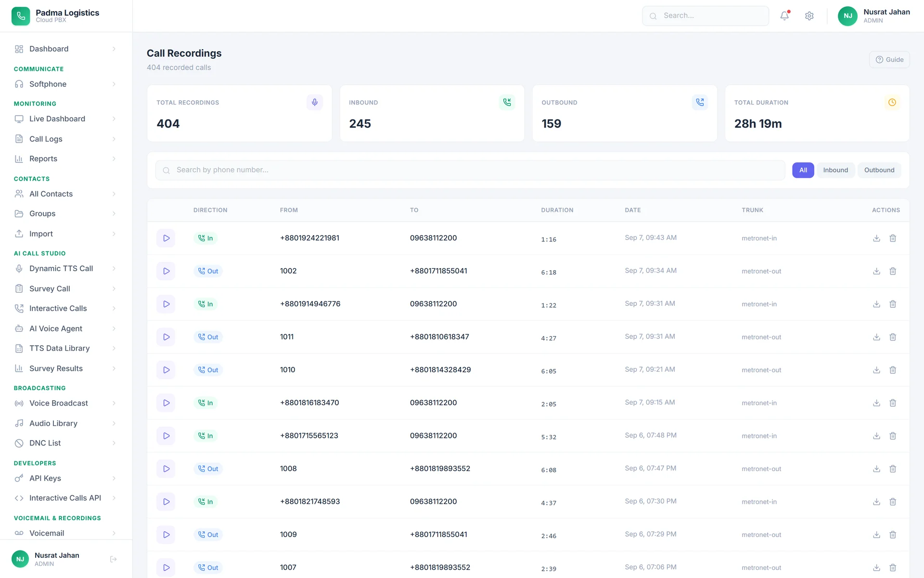Screen dimensions: 924x578
Task: Show all recordings filter
Action: point(803,170)
